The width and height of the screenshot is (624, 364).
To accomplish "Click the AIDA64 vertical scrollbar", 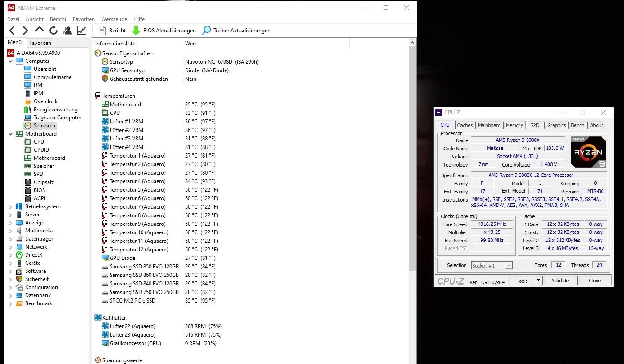I will click(412, 157).
